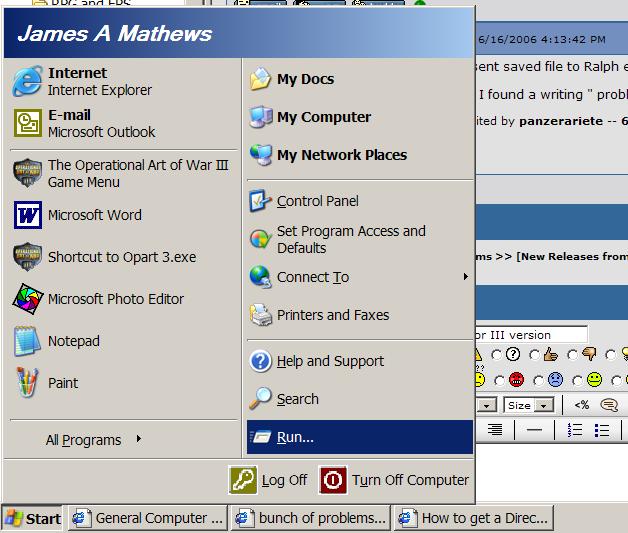The image size is (628, 533).
Task: Insert horizontal rule in forum editor
Action: coord(534,430)
